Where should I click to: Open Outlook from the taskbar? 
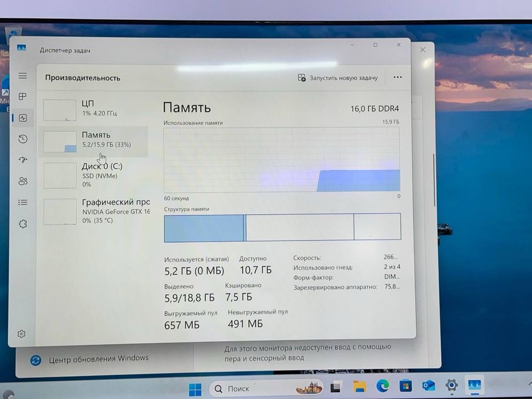pos(429,386)
